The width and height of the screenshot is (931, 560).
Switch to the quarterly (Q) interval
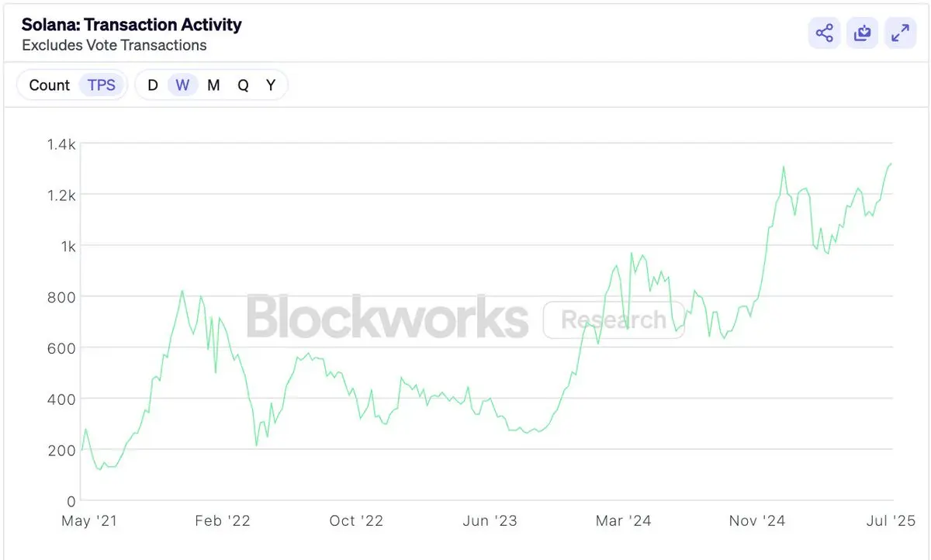tap(243, 85)
